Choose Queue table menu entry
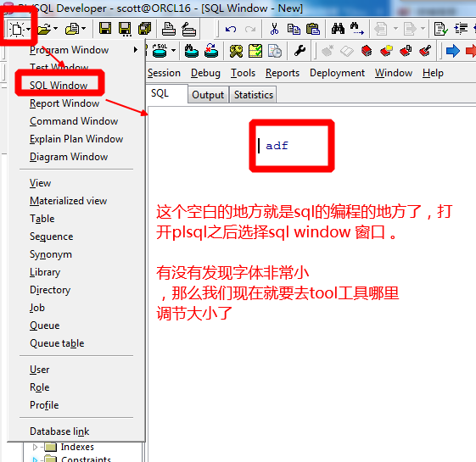 pos(57,343)
